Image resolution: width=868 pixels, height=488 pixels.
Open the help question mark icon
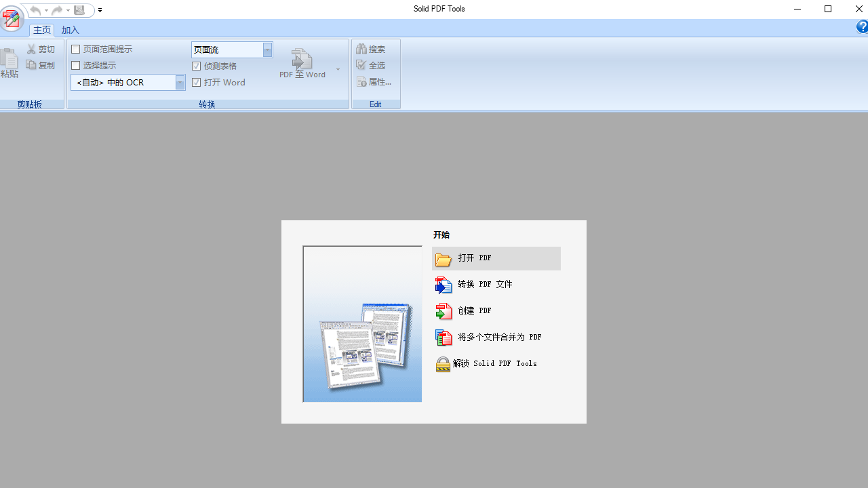(x=862, y=27)
